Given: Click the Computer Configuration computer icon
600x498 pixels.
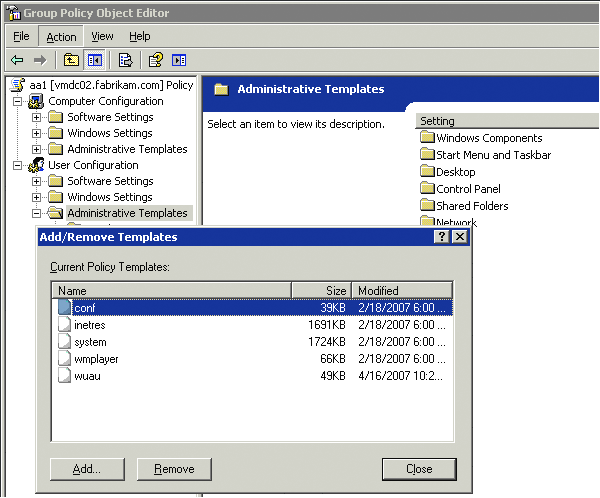Looking at the screenshot, I should tap(36, 101).
